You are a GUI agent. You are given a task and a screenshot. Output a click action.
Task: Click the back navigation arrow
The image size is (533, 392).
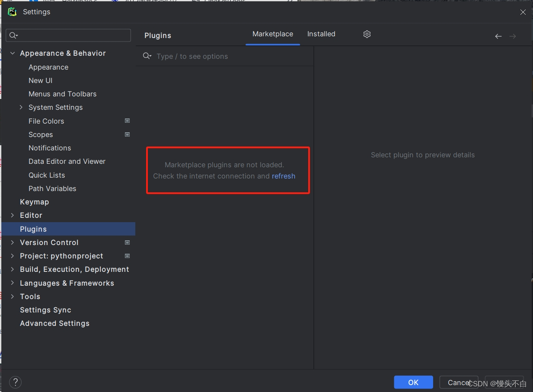[x=498, y=36]
